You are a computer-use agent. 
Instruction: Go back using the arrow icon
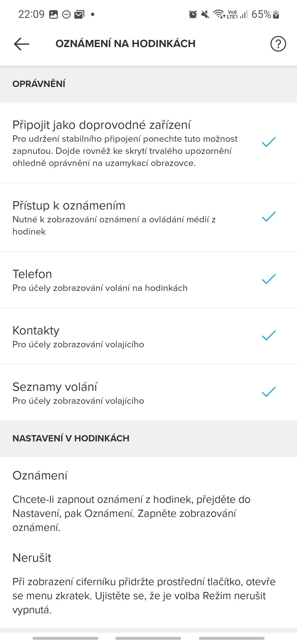click(21, 44)
